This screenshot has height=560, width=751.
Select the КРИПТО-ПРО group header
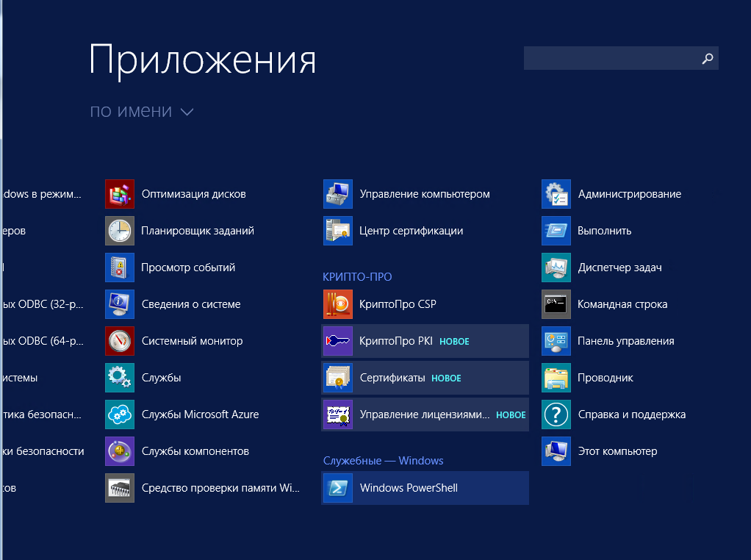coord(357,277)
